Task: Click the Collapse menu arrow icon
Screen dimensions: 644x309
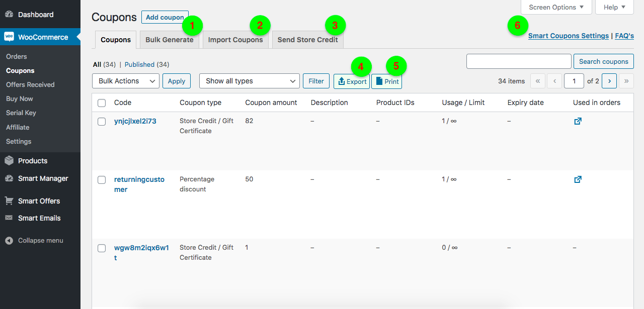Action: point(9,241)
